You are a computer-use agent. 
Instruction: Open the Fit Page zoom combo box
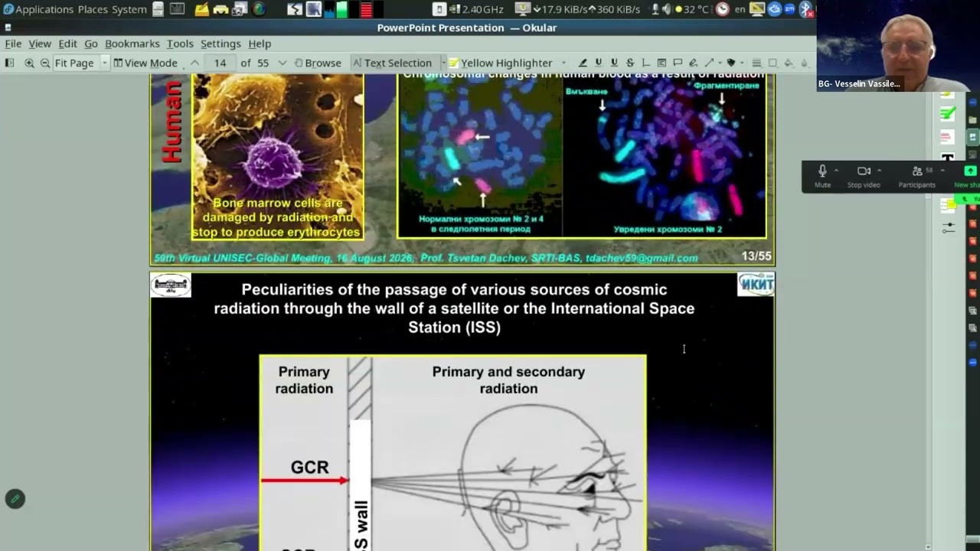click(x=81, y=63)
